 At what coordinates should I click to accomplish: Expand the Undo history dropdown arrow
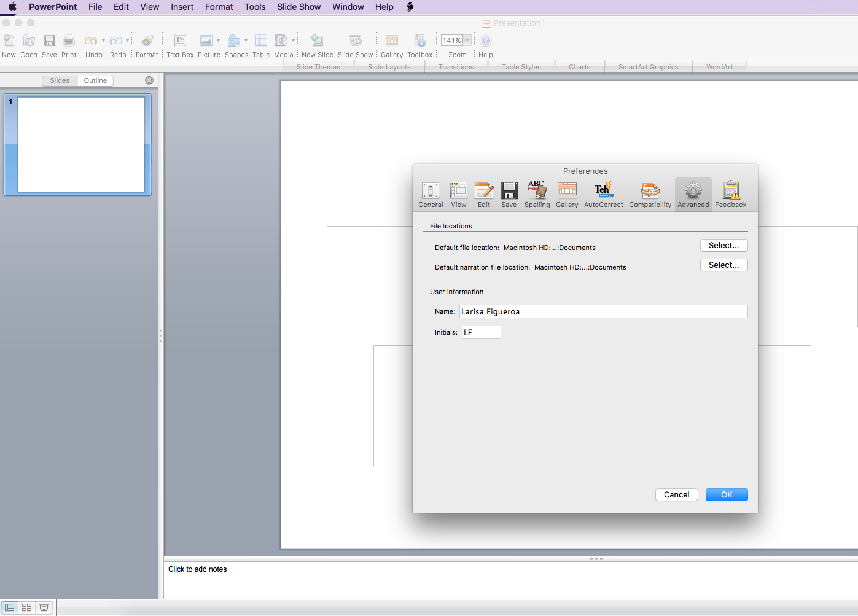coord(103,41)
